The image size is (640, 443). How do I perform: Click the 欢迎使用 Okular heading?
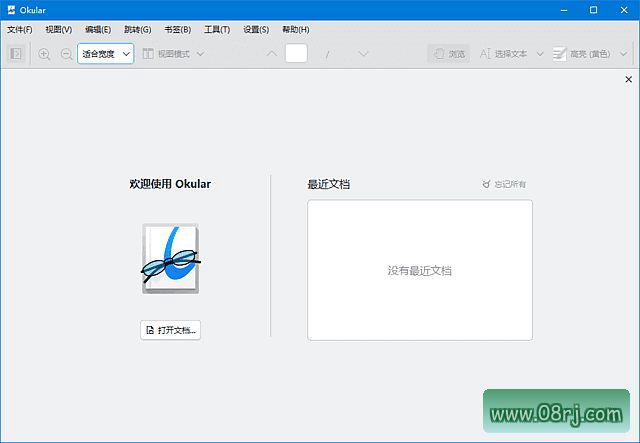point(170,184)
